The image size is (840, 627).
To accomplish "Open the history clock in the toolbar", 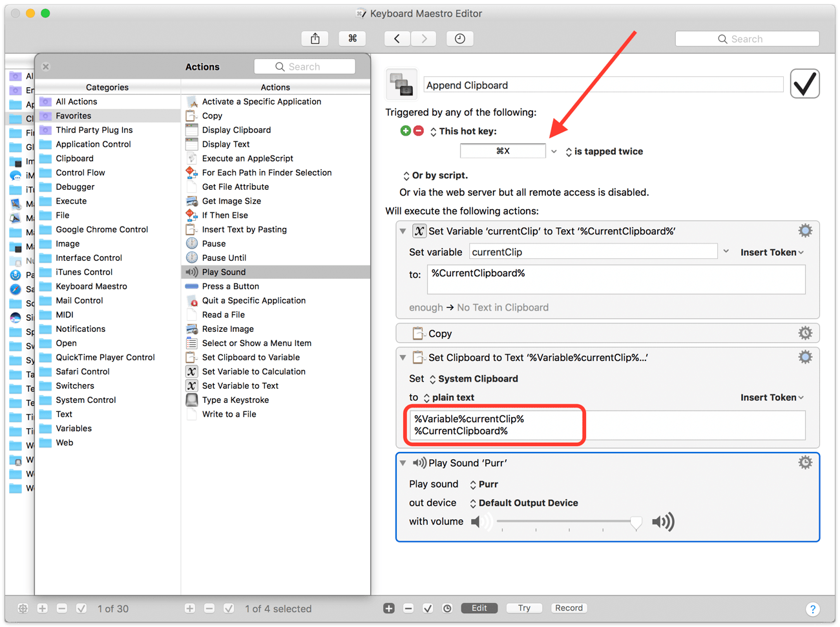I will coord(460,39).
